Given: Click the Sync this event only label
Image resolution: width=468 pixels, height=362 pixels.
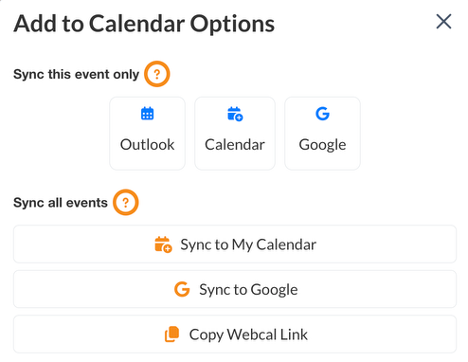Looking at the screenshot, I should 76,74.
